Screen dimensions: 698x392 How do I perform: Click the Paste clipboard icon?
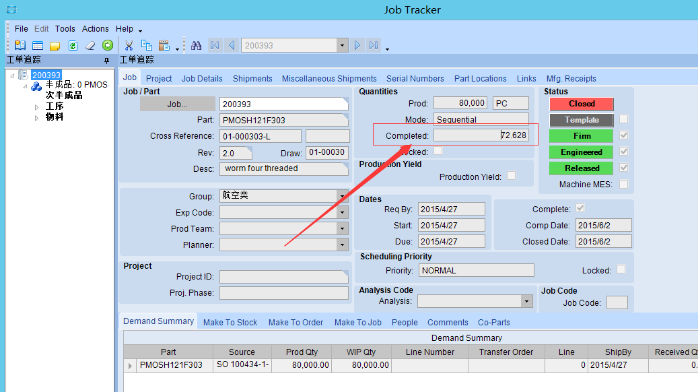pyautogui.click(x=164, y=45)
